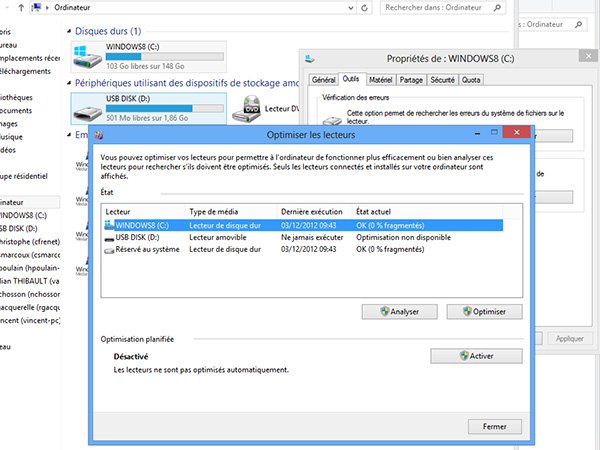Click the DVD drive icon in Explorer
Viewport: 600px width, 450px height.
tap(247, 109)
